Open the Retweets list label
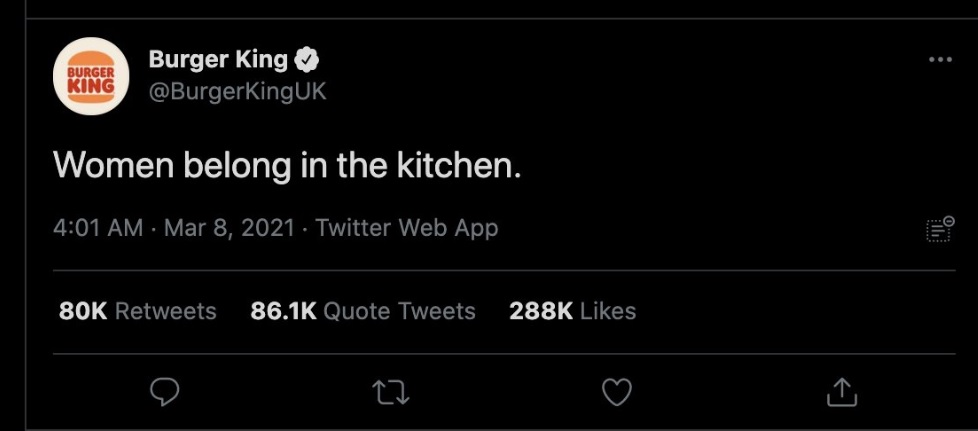Image resolution: width=978 pixels, height=431 pixels. 166,311
